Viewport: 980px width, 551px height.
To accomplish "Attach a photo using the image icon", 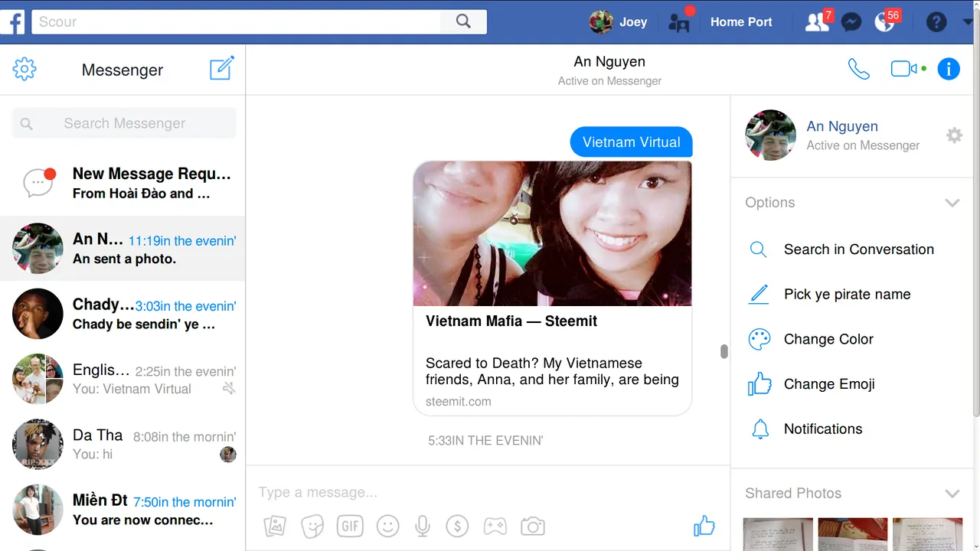I will (x=275, y=527).
